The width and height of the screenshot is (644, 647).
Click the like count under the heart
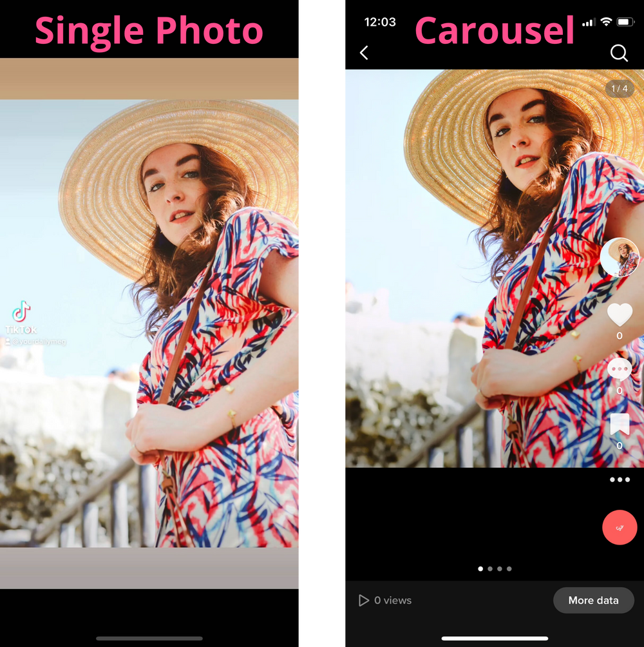619,336
